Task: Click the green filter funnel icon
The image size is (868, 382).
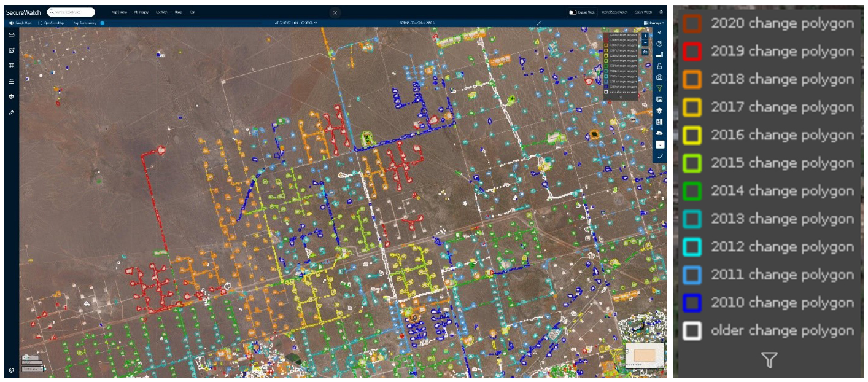Action: click(x=659, y=88)
